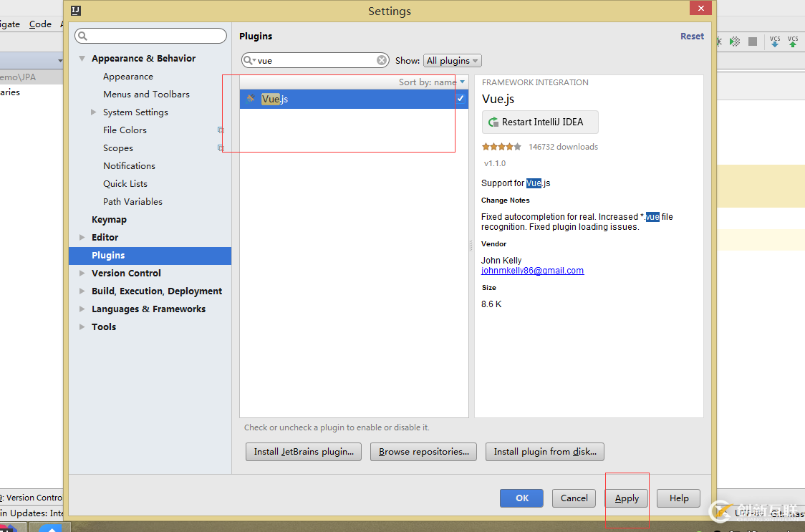Screen dimensions: 805x532
Task: Click the plugin star rating
Action: pyautogui.click(x=501, y=147)
